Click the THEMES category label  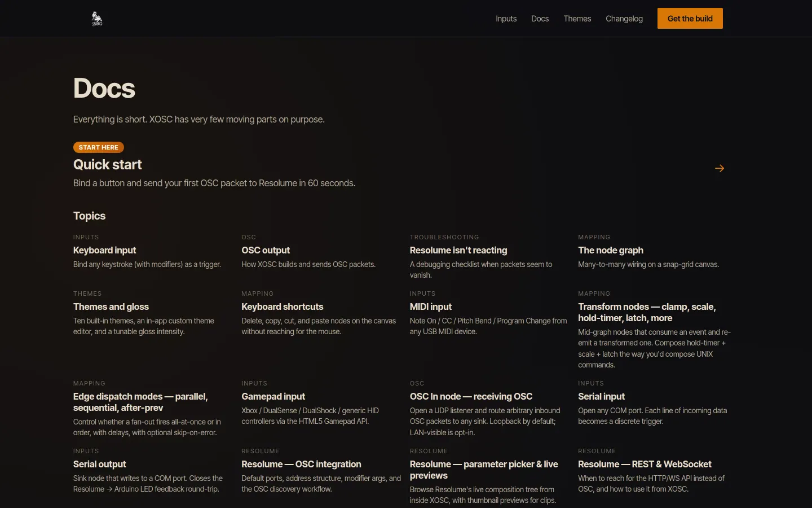coord(87,294)
